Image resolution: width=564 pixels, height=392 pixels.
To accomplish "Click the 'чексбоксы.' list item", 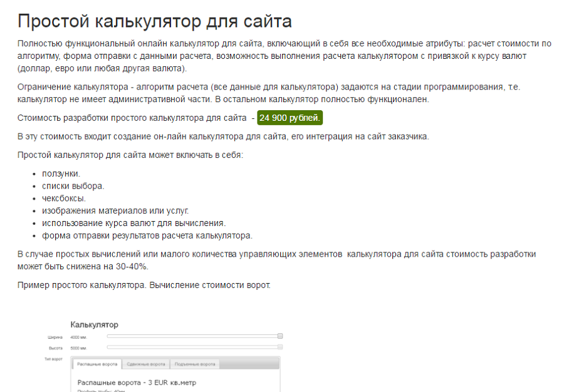I will pyautogui.click(x=64, y=199).
